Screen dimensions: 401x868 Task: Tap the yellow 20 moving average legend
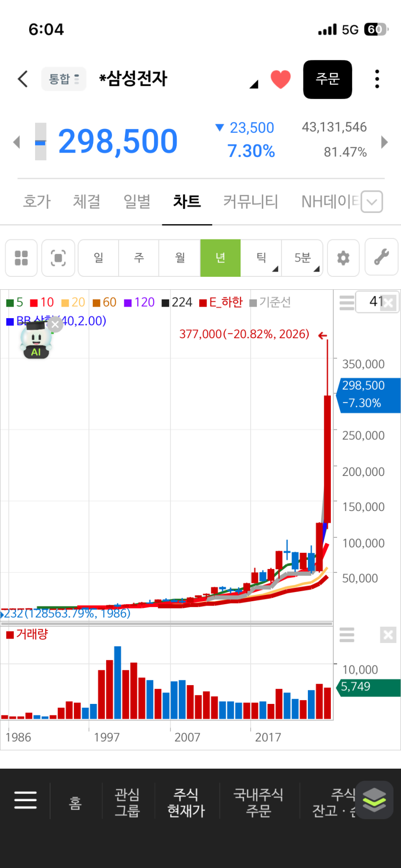click(73, 302)
